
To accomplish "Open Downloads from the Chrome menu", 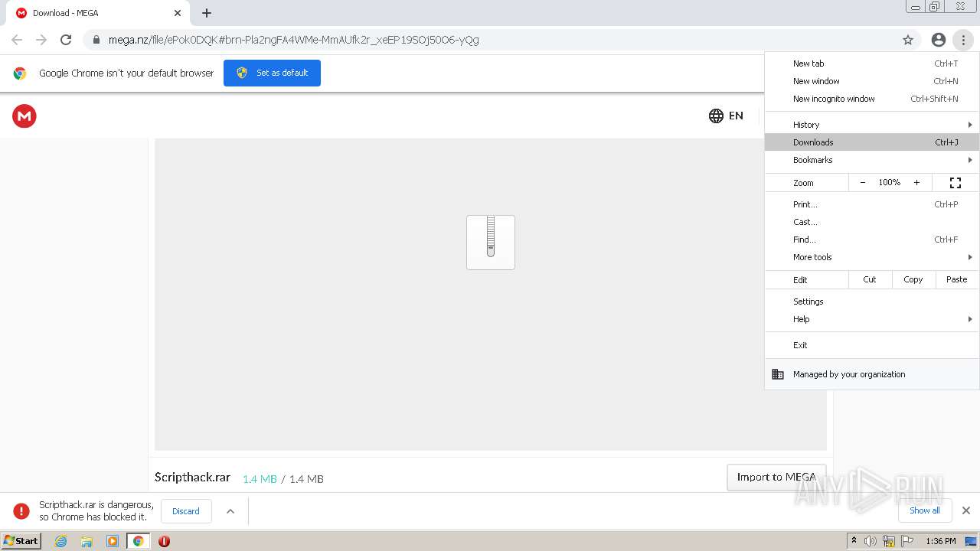I will (x=872, y=142).
